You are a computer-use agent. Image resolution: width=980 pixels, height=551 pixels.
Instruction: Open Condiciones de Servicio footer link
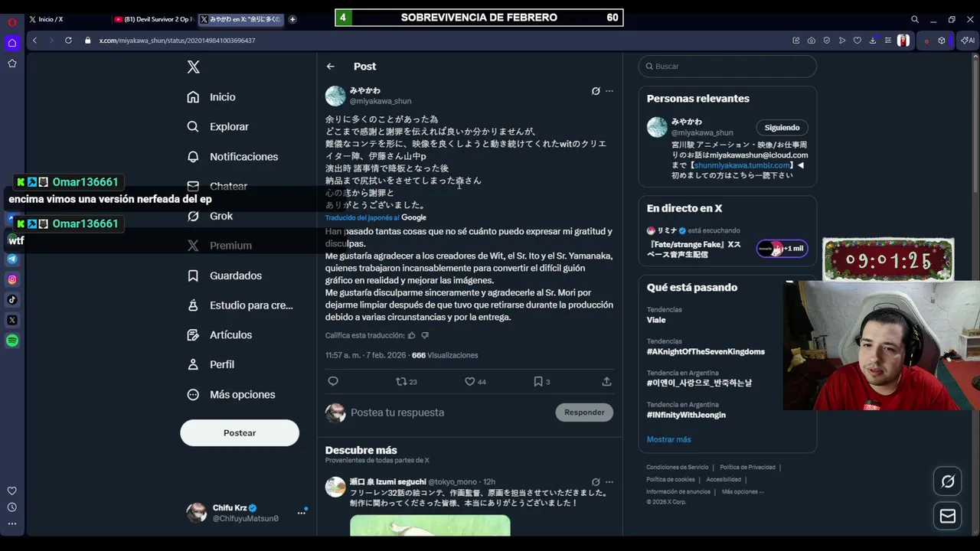pyautogui.click(x=678, y=468)
